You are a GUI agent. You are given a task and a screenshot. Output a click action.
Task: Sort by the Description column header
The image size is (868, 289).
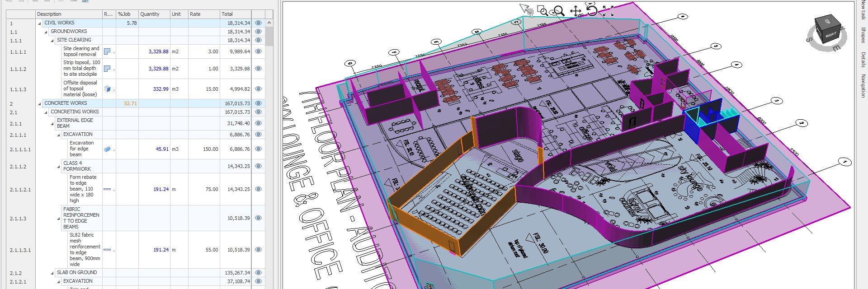69,14
